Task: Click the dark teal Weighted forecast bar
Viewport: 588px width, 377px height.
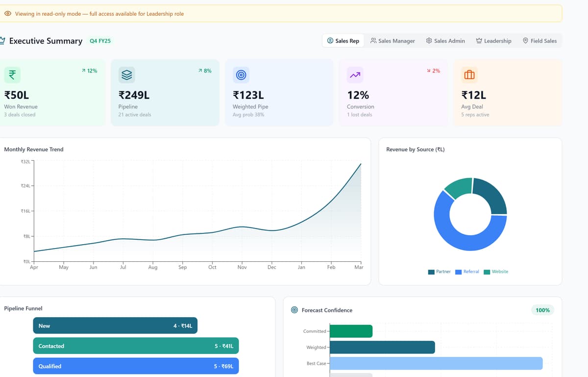Action: 382,347
